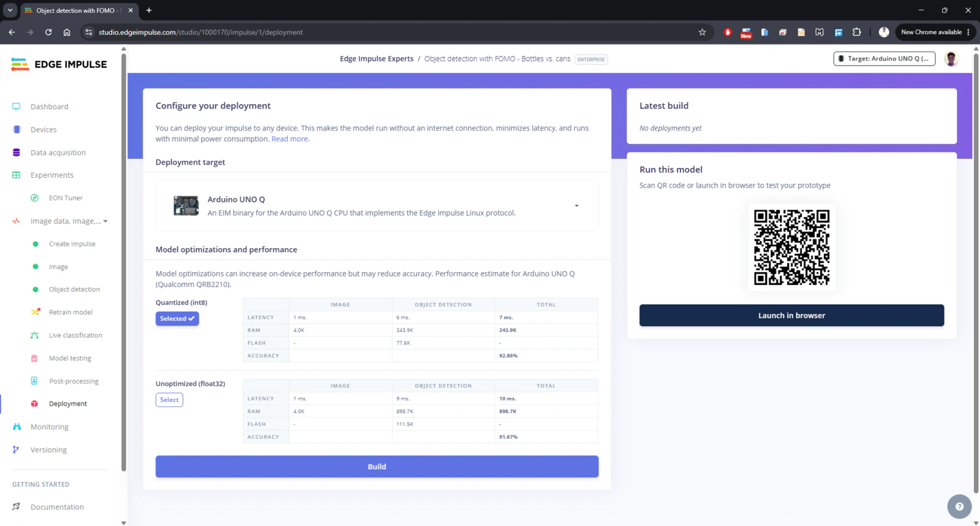Screen dimensions: 980x526
Task: Click the Versioning branch icon
Action: (16, 450)
